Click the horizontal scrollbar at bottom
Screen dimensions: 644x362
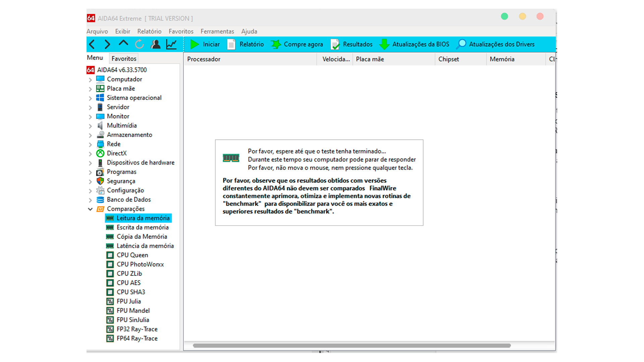[x=352, y=345]
